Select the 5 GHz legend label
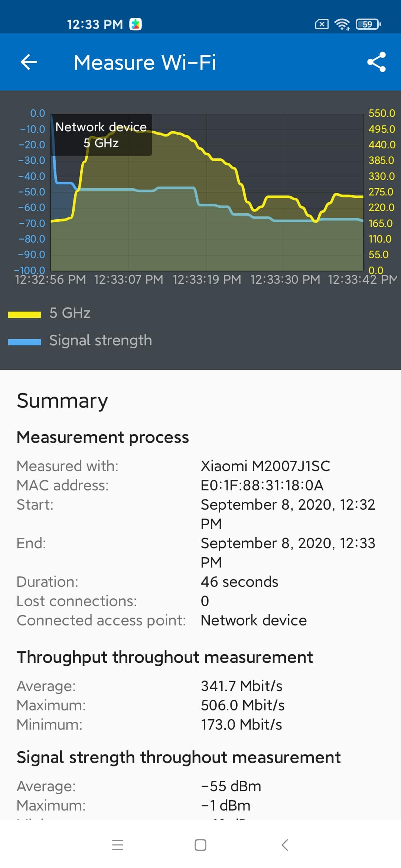The image size is (401, 868). (x=70, y=313)
